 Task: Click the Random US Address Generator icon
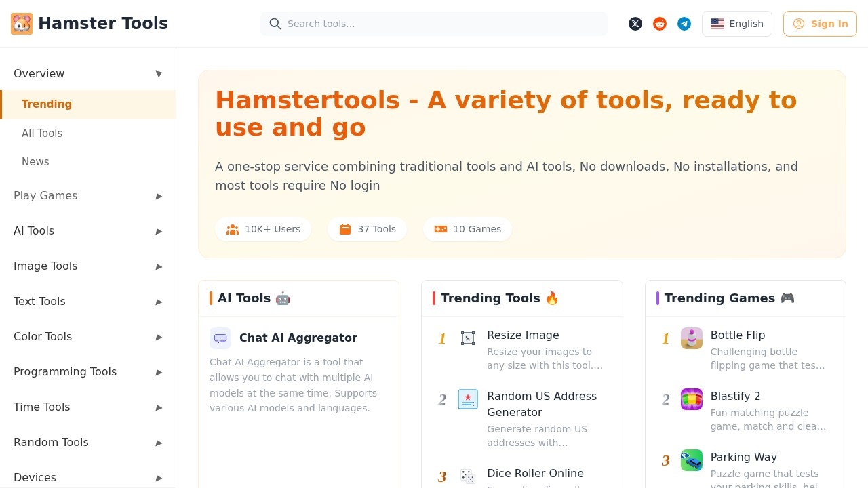[x=468, y=399]
